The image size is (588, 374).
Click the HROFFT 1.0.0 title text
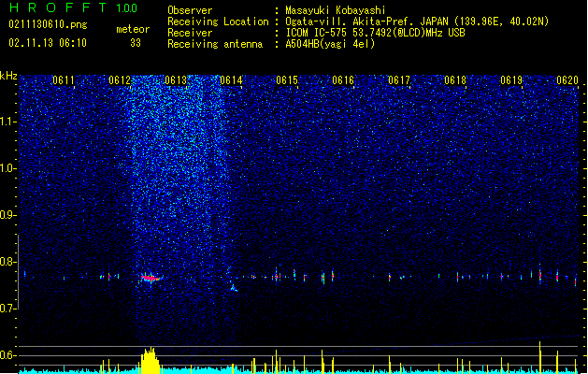pyautogui.click(x=74, y=7)
